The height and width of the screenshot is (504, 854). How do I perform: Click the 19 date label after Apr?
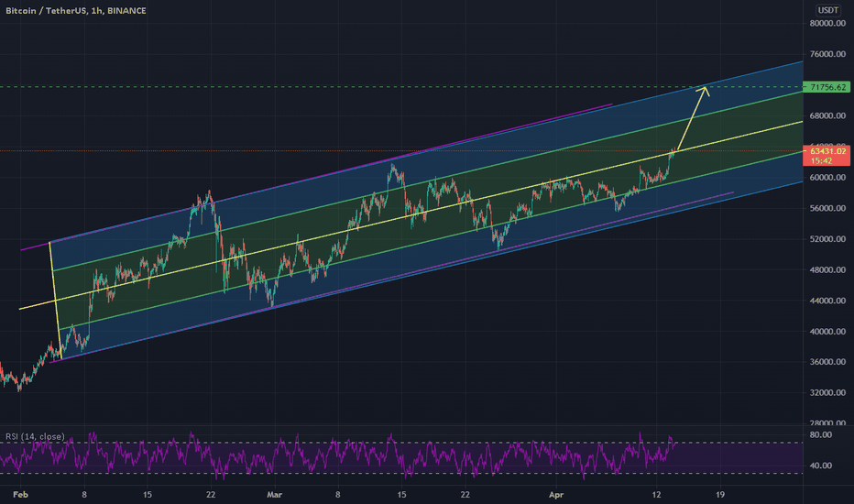coord(720,495)
